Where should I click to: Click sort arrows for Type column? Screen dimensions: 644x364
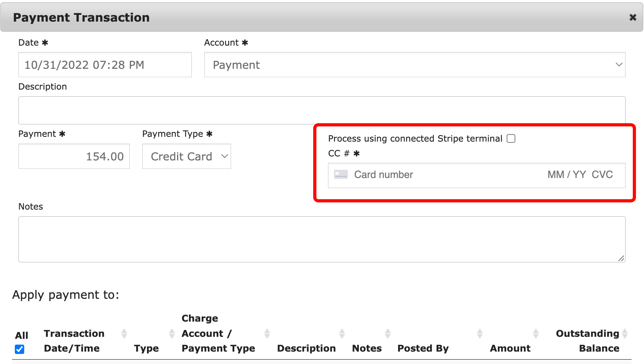pos(172,334)
